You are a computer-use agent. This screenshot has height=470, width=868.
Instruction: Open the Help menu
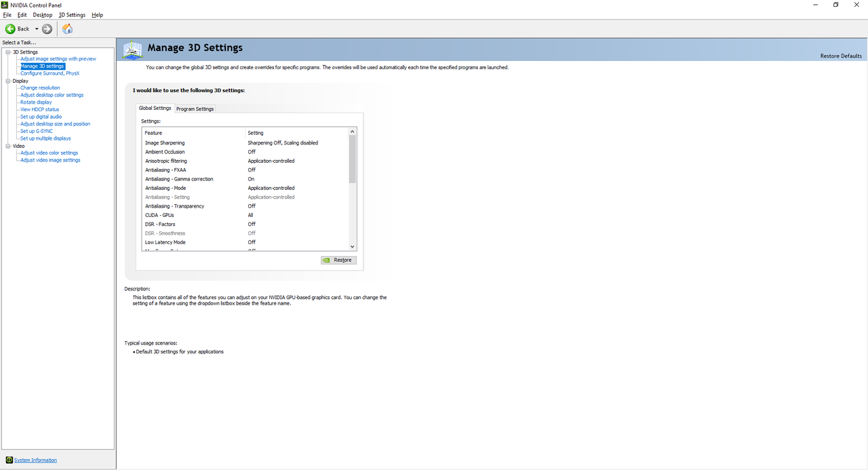[x=97, y=15]
